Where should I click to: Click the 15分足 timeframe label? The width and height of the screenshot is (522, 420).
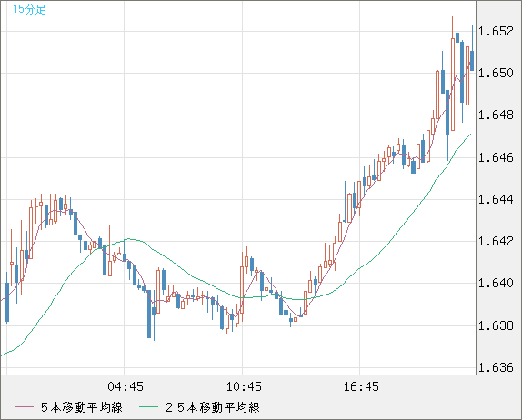(x=29, y=9)
